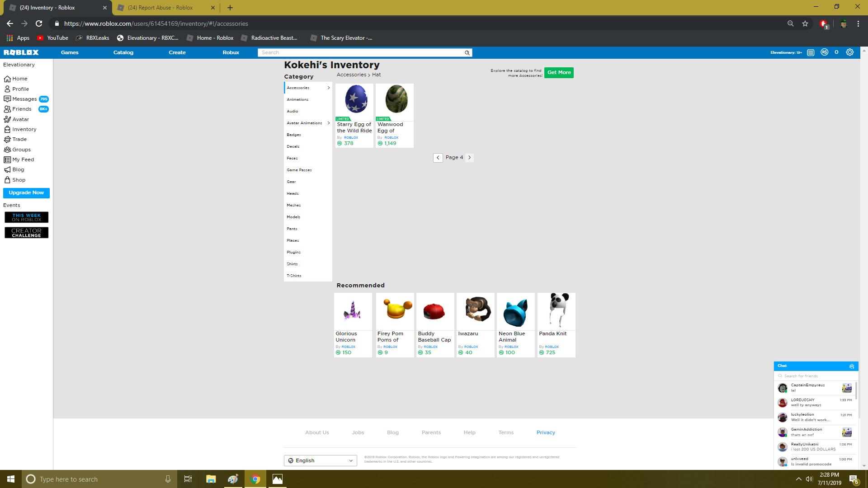Go to previous inventory page arrow
Image resolution: width=868 pixels, height=488 pixels.
[x=438, y=158]
